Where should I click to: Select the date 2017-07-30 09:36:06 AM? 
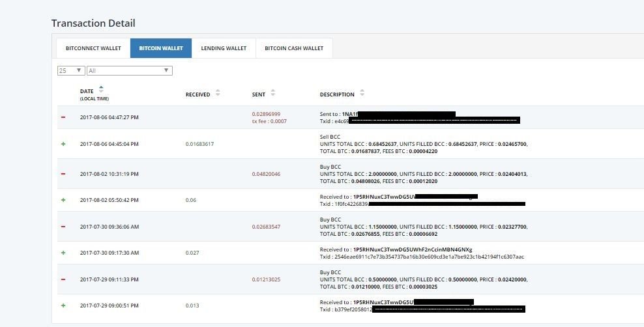(x=110, y=227)
